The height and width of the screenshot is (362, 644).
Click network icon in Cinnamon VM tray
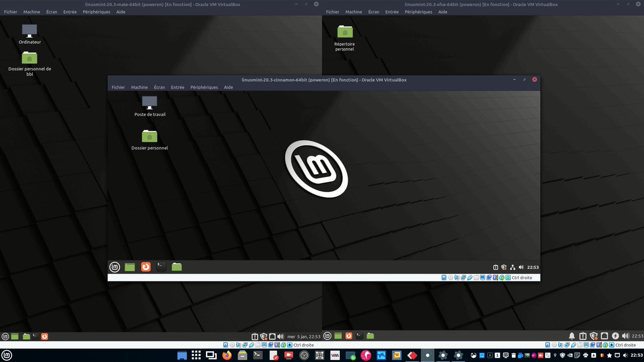pyautogui.click(x=513, y=267)
